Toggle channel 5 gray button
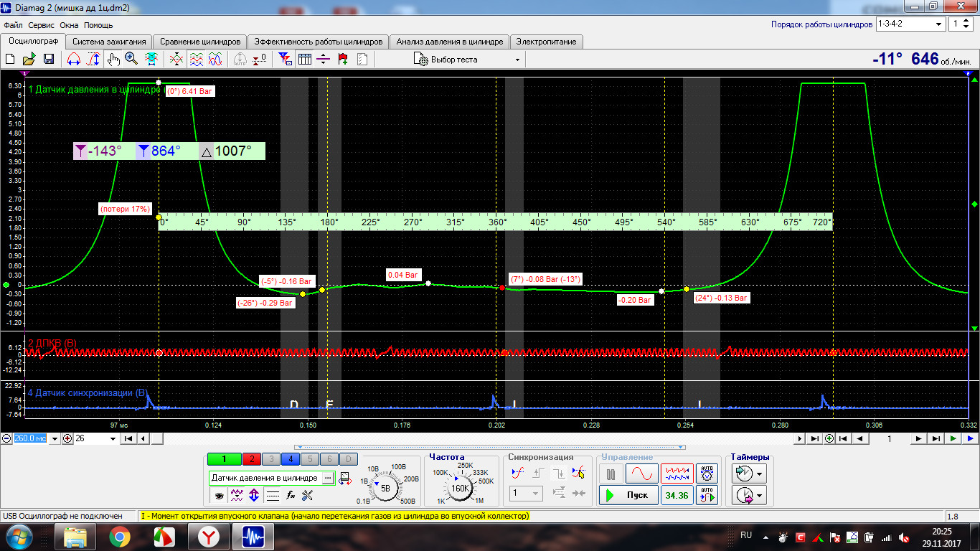 click(308, 459)
